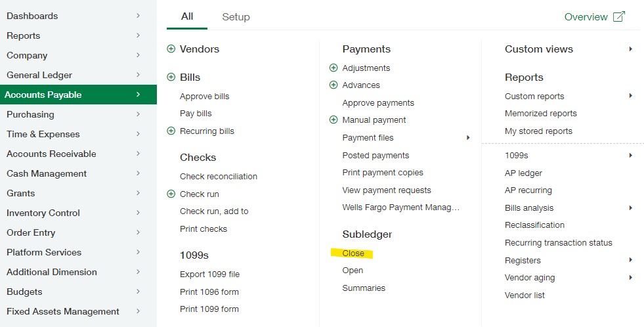Select the All tab
644x327 pixels.
[x=187, y=16]
